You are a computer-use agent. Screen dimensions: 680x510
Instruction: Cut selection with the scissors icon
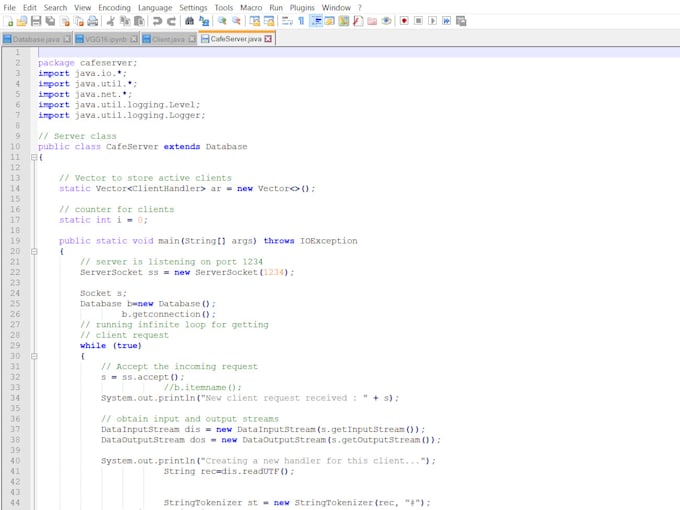pos(111,21)
